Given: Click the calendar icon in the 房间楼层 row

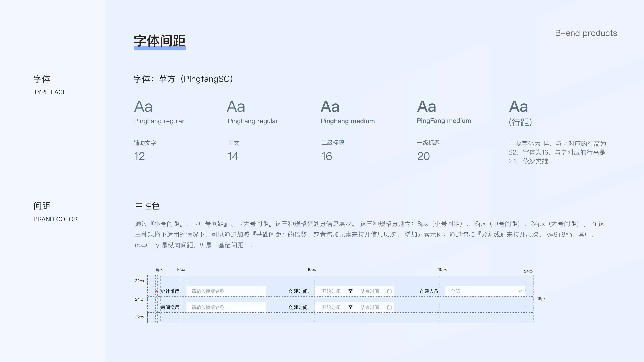Looking at the screenshot, I should pos(389,307).
